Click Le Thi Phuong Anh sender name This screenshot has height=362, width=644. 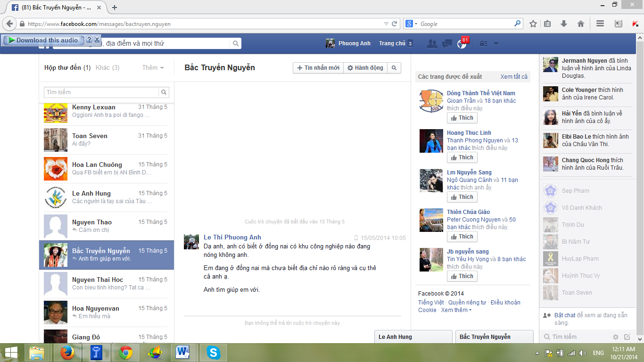(232, 237)
